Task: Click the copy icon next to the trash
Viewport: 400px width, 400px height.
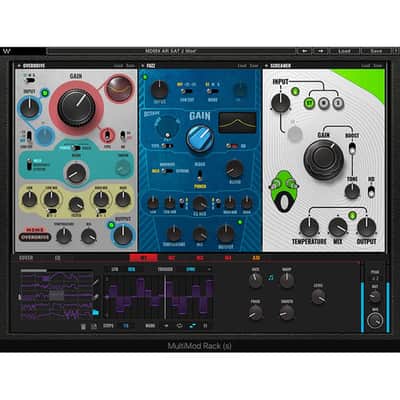Action: [x=94, y=326]
